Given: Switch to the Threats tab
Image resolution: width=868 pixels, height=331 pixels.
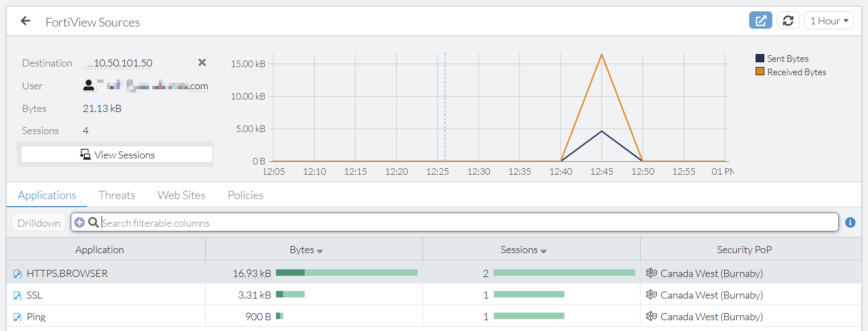Looking at the screenshot, I should [117, 195].
